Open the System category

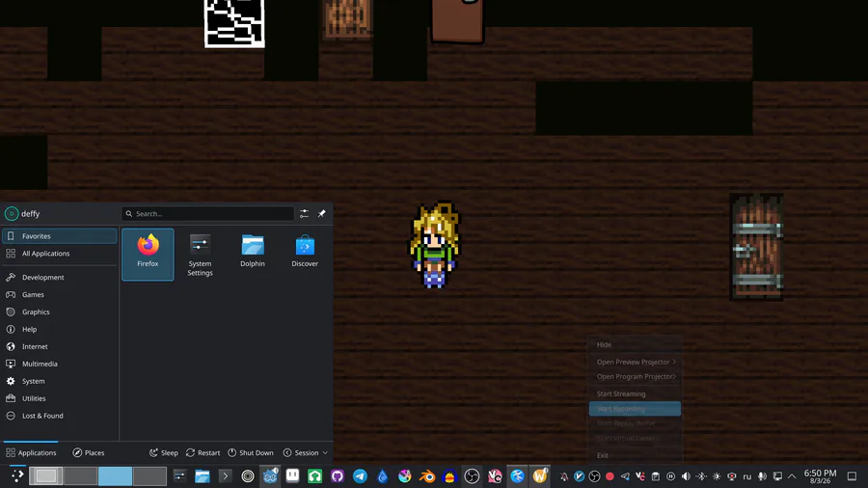[60, 381]
